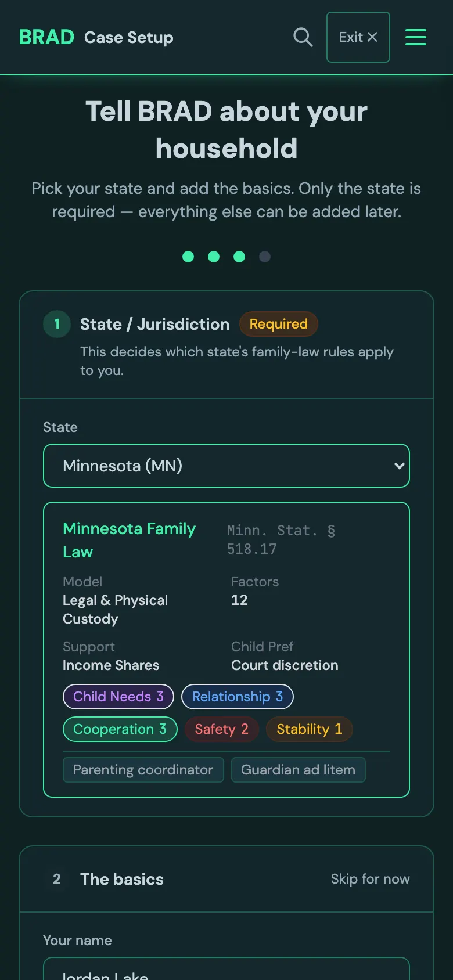Toggle the Child Needs 3 chip
Image resolution: width=453 pixels, height=980 pixels.
[x=118, y=697]
